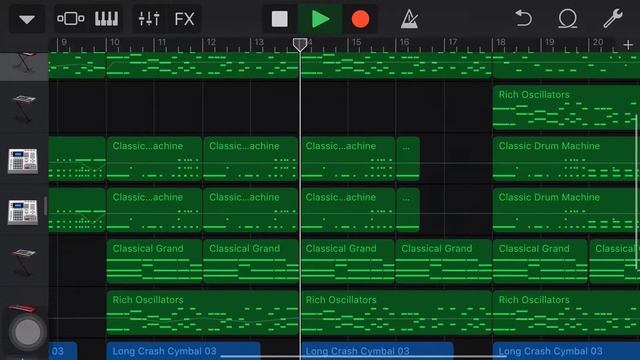Select the Classical Grand keyboard track icon
This screenshot has height=360, width=640.
point(24,262)
